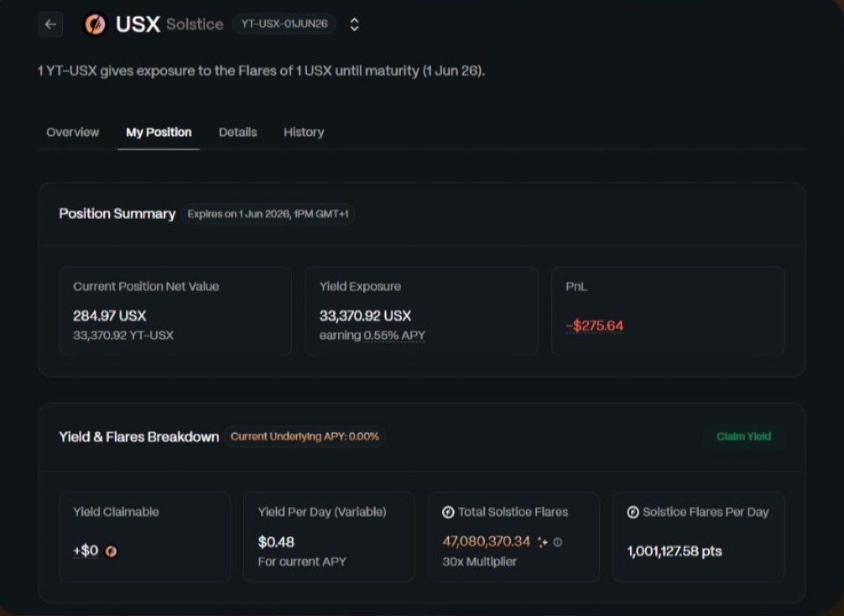Click the For current APY caption
Viewport: 844px width, 616px height.
pyautogui.click(x=302, y=561)
